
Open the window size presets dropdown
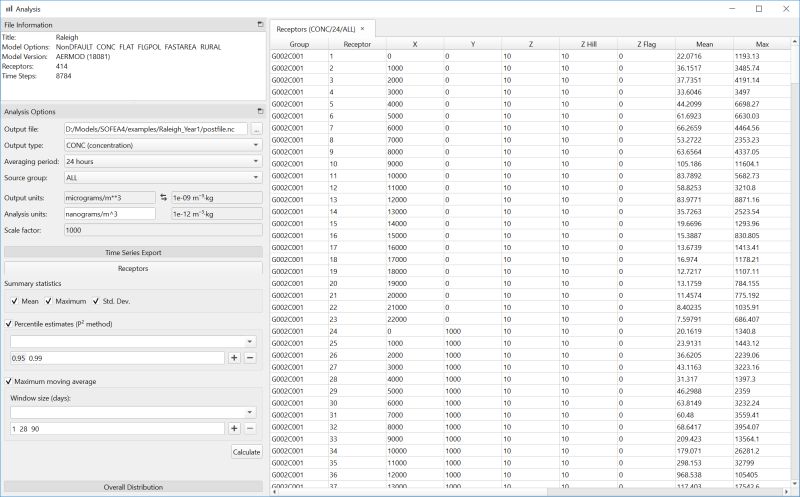tap(134, 412)
